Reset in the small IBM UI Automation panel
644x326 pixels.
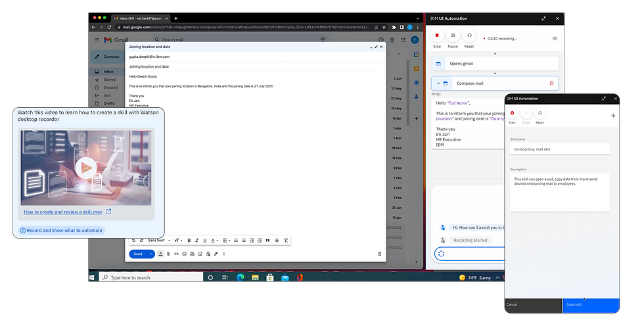click(x=540, y=113)
